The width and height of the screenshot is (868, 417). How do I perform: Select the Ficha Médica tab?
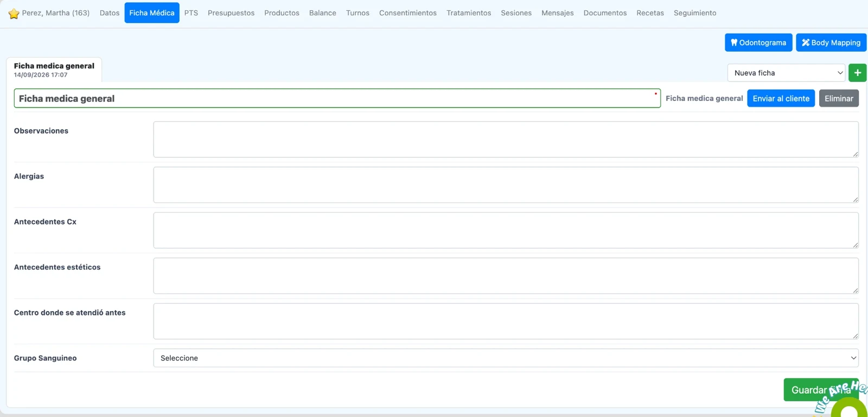(x=152, y=13)
